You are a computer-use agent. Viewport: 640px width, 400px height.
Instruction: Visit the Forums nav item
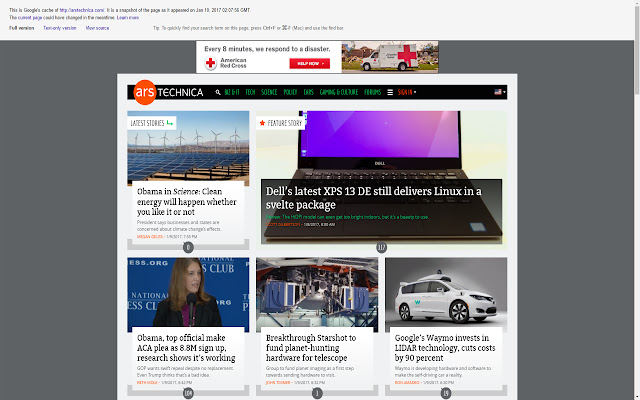[372, 92]
